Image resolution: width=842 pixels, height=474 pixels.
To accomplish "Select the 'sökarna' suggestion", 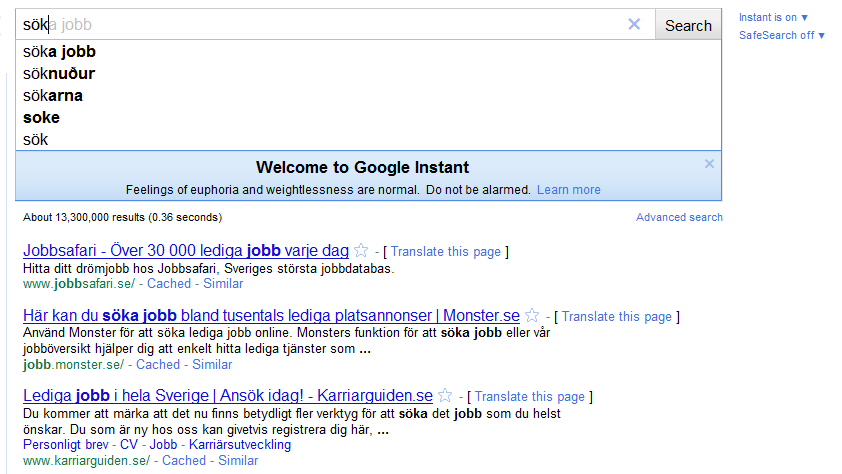I will [x=368, y=96].
